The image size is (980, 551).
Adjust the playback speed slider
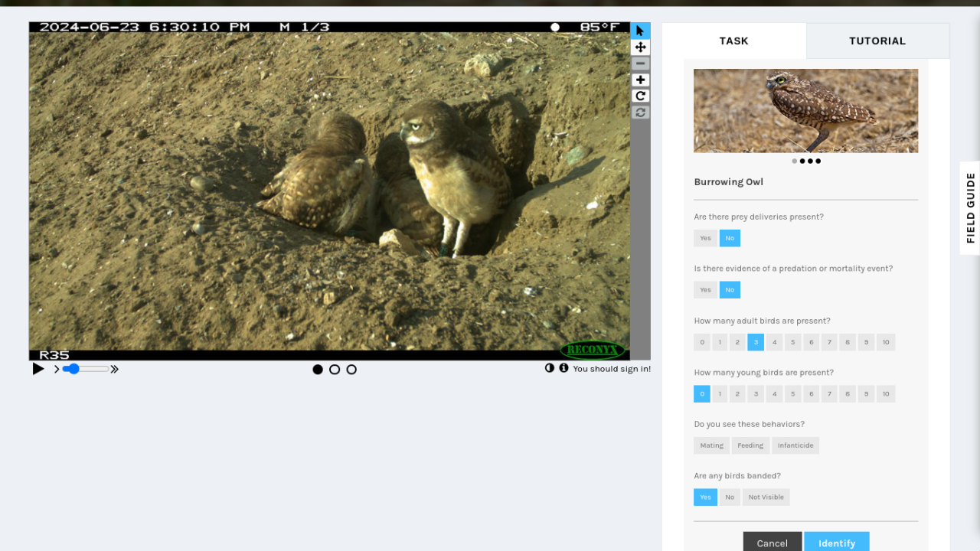pyautogui.click(x=86, y=369)
